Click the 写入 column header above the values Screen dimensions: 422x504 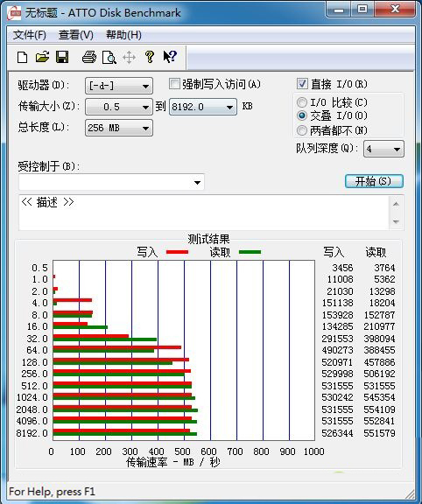pyautogui.click(x=334, y=252)
